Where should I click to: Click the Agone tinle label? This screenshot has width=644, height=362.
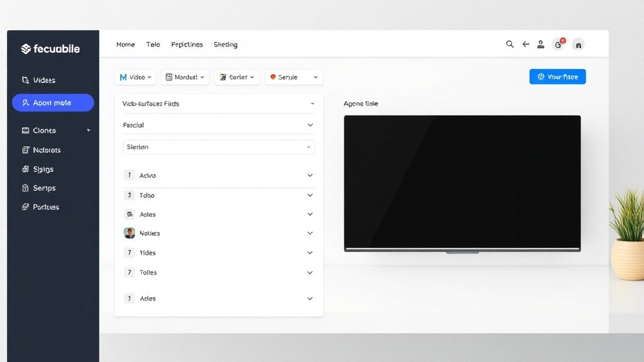[x=360, y=104]
